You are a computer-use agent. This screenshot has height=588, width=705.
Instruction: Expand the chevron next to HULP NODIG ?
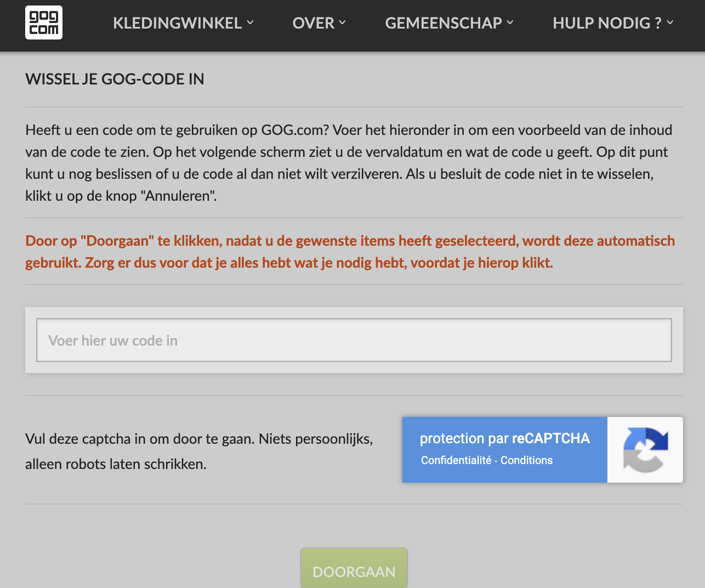pyautogui.click(x=670, y=22)
